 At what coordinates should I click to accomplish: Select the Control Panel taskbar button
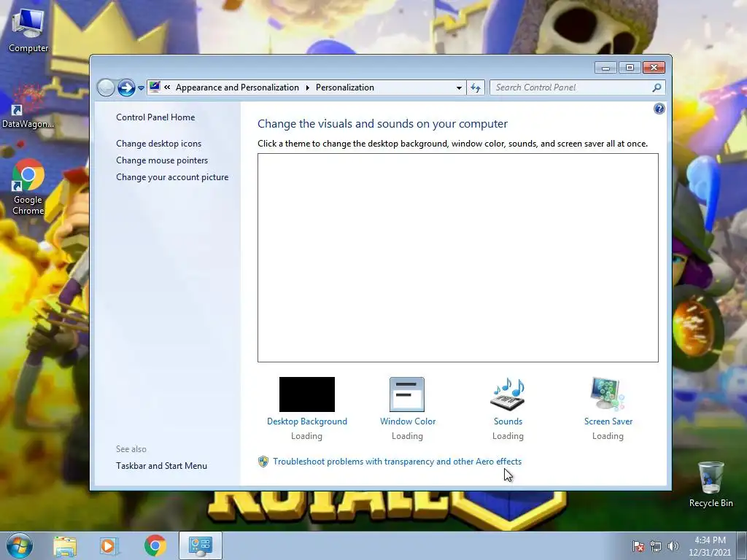coord(201,545)
